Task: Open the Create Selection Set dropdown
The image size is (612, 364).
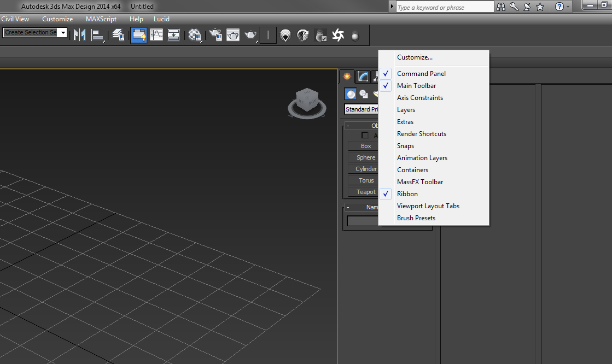Action: point(63,33)
